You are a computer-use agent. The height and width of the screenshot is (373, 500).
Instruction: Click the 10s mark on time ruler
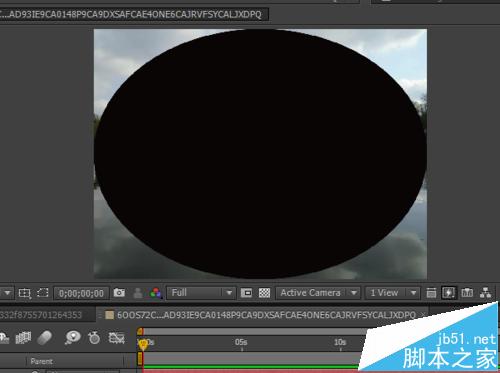[340, 342]
